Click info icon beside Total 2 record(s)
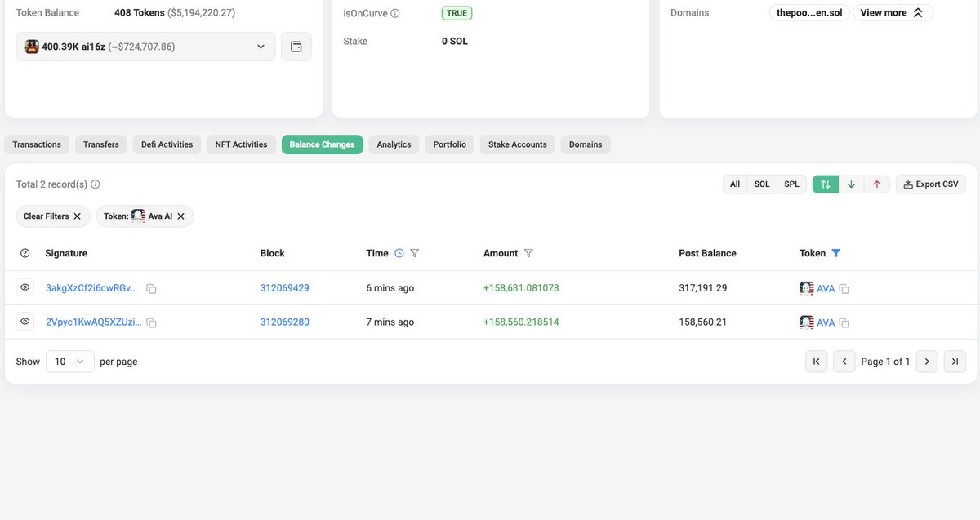 point(96,184)
